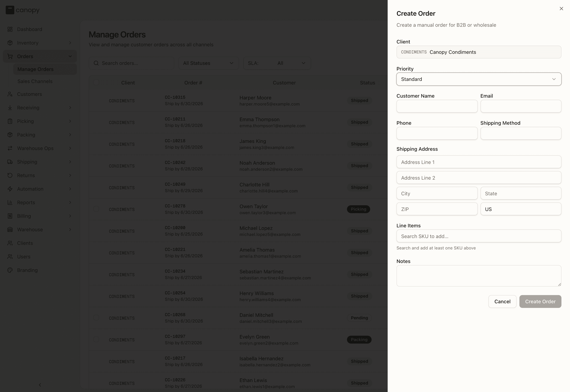Click the Orders cart icon
Image resolution: width=570 pixels, height=392 pixels.
pyautogui.click(x=10, y=56)
